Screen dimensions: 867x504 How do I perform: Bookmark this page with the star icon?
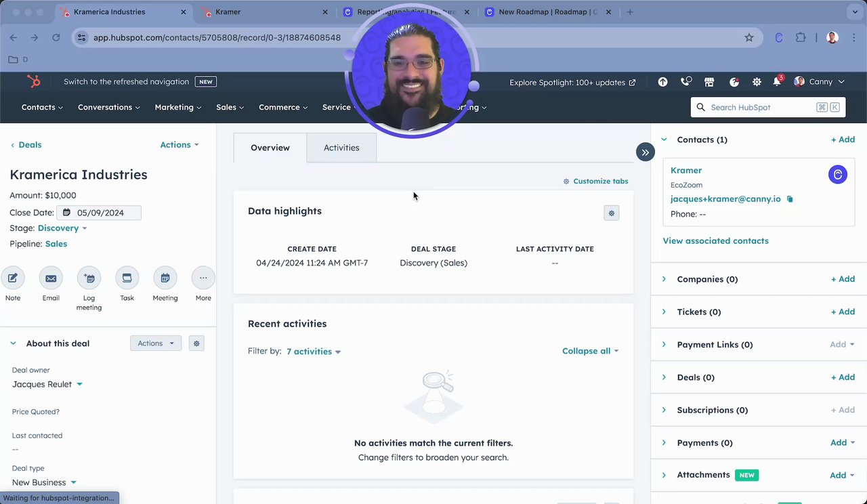(749, 38)
